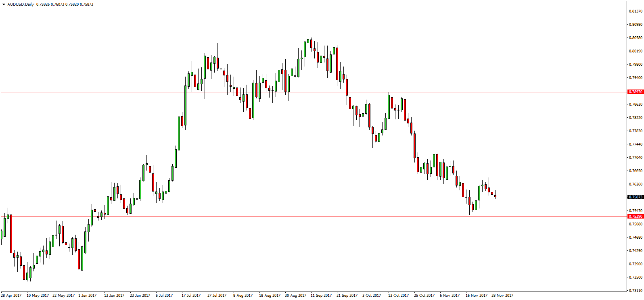This screenshot has width=644, height=300.
Task: Click the 0.78220 price axis label
Action: 636,117
